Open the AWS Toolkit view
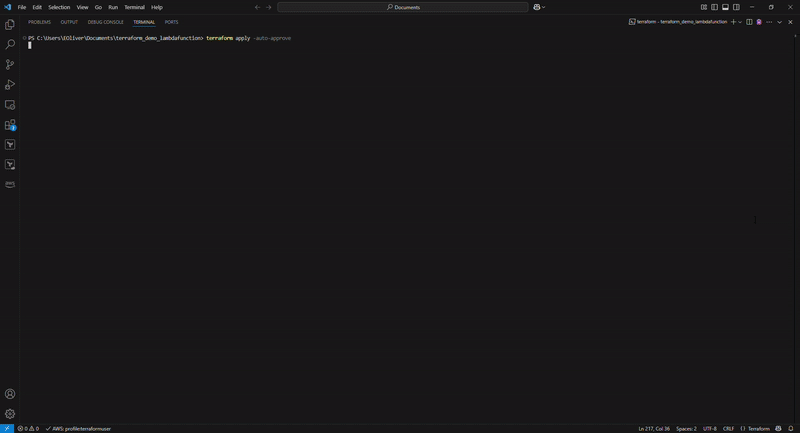The image size is (800, 433). point(10,184)
